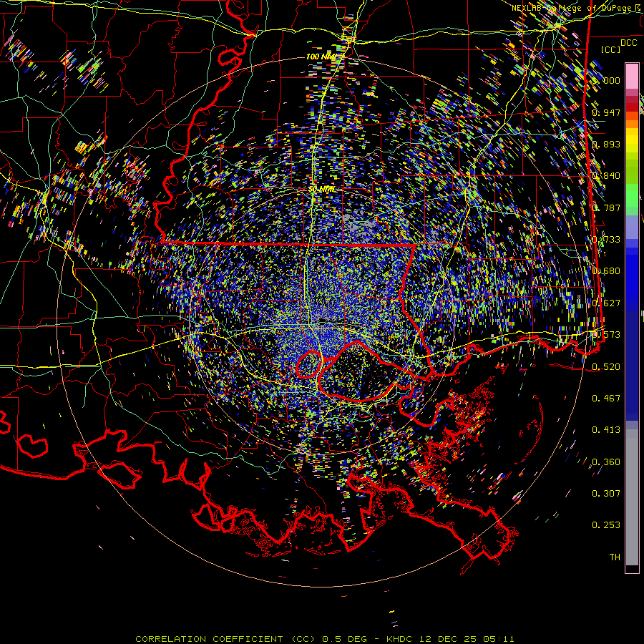644x644 pixels.
Task: Click the 0.573 scale value
Action: point(606,335)
